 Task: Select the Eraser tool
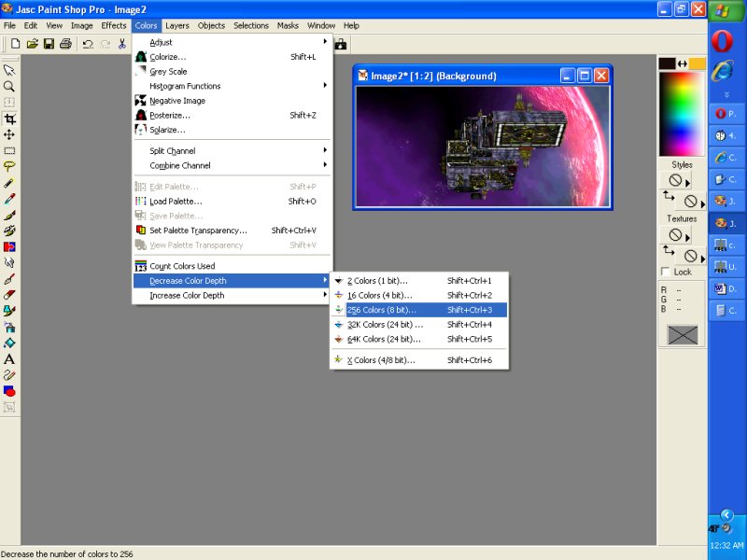pos(9,295)
